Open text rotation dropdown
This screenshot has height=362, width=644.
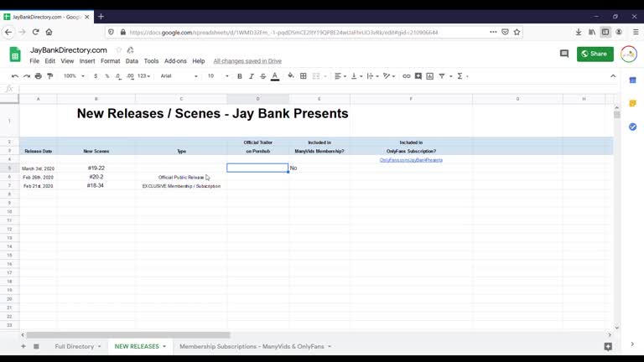[388, 76]
